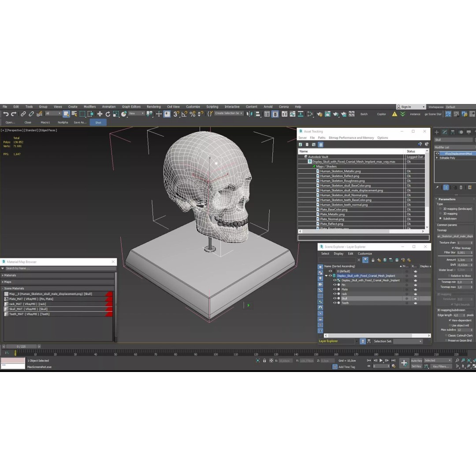This screenshot has width=476, height=476.
Task: Click the Bind to Space Warp icon
Action: click(39, 114)
